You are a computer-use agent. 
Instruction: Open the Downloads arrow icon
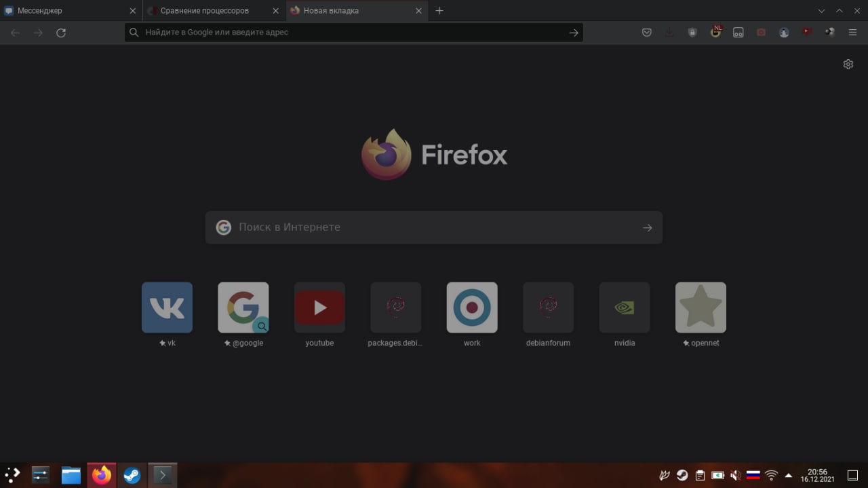tap(669, 32)
